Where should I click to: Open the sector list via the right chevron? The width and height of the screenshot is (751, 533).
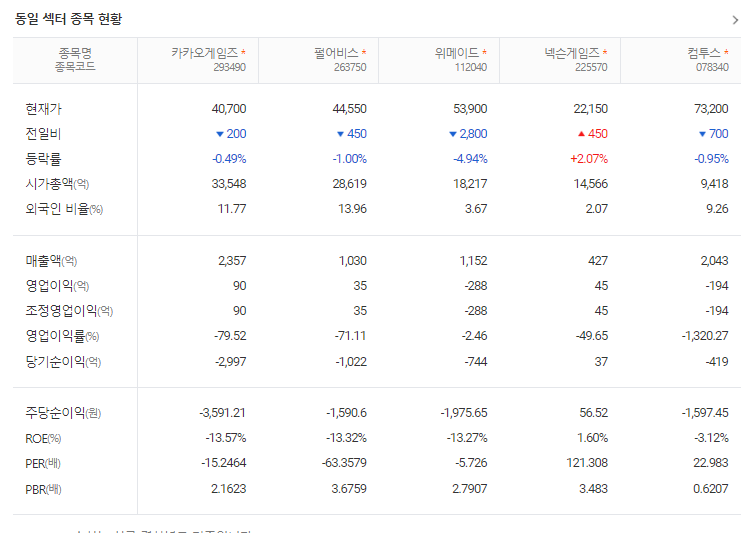[x=735, y=20]
